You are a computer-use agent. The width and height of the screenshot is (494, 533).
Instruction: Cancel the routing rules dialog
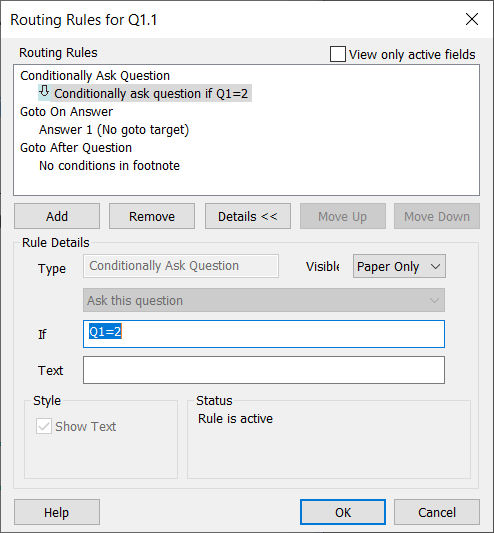[x=437, y=512]
